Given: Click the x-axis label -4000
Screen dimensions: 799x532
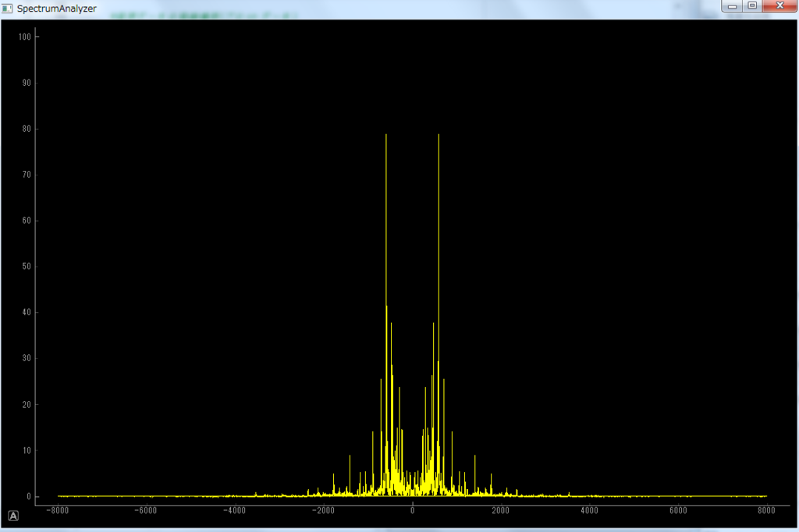Looking at the screenshot, I should (x=234, y=510).
